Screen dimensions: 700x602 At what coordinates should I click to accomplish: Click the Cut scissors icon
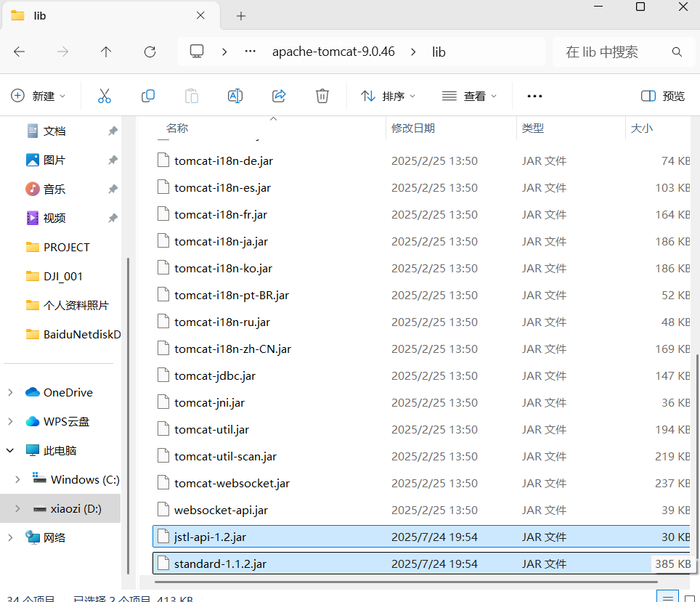(104, 96)
